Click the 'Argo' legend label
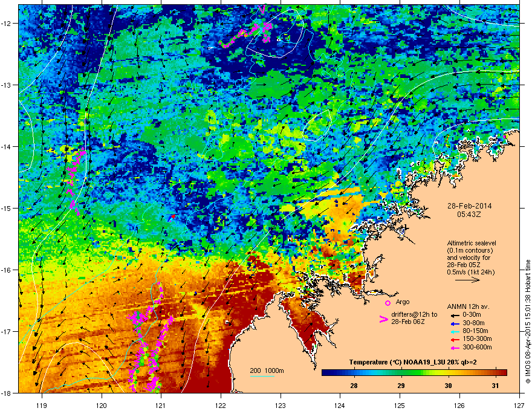The width and height of the screenshot is (532, 411). pos(403,302)
